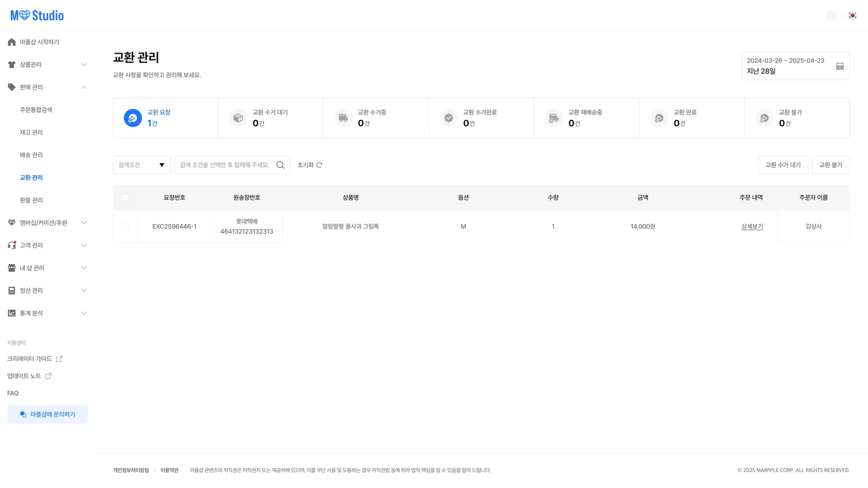Image resolution: width=868 pixels, height=488 pixels.
Task: Click the 초기화 refresh icon
Action: tap(320, 165)
